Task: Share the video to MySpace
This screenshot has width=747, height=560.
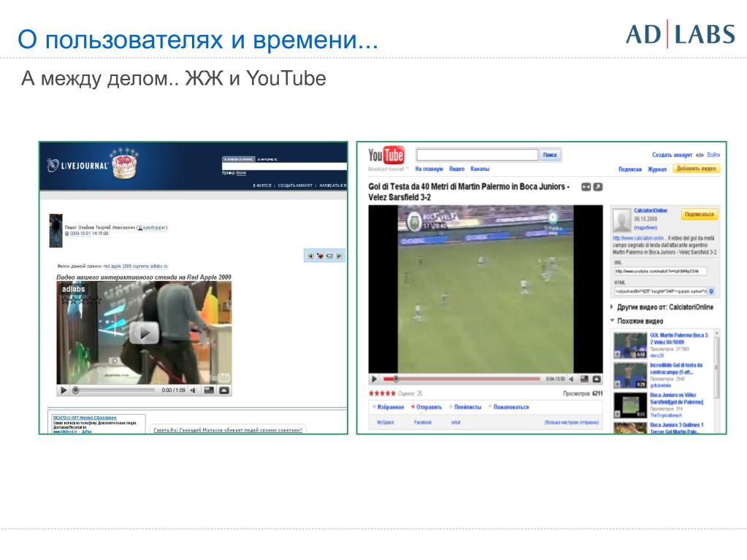Action: (386, 423)
